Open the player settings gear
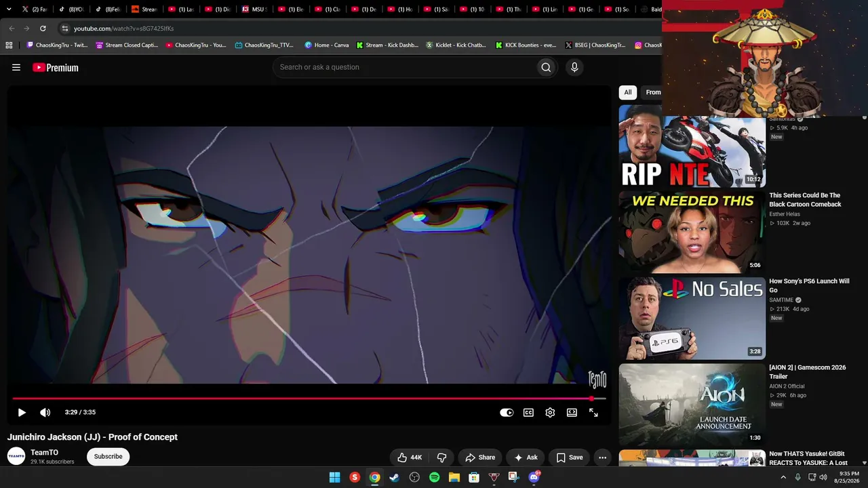Viewport: 868px width, 488px height. coord(550,412)
